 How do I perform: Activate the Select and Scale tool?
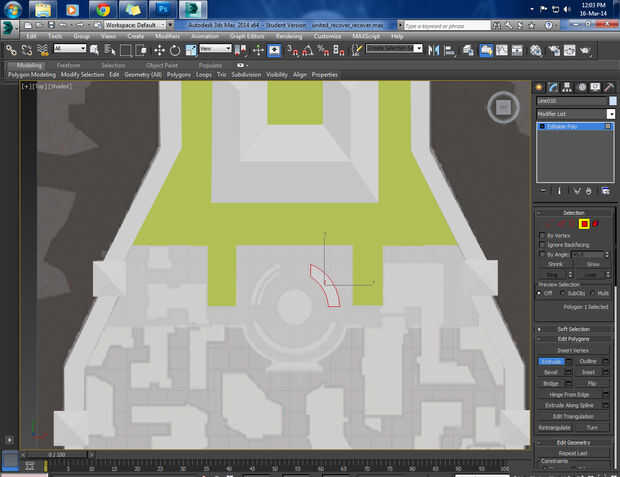(191, 50)
